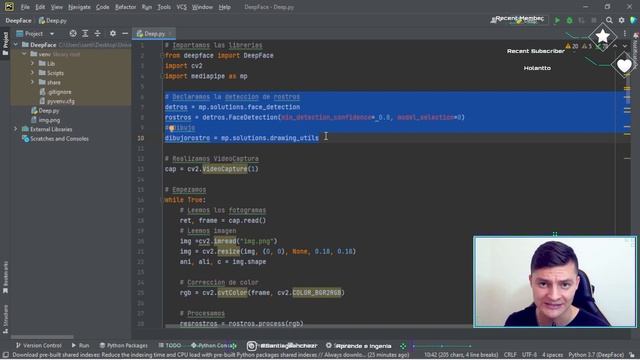Open Search Everywhere magnifier icon

(609, 20)
